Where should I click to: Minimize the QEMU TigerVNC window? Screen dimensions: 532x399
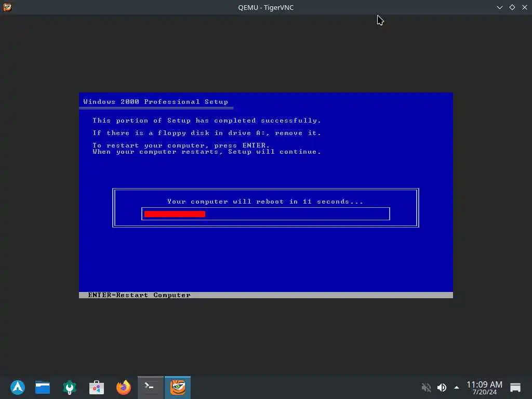pos(499,7)
